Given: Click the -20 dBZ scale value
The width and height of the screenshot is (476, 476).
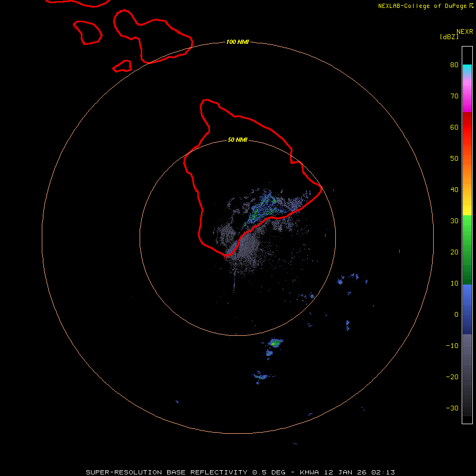Looking at the screenshot, I should click(x=452, y=377).
